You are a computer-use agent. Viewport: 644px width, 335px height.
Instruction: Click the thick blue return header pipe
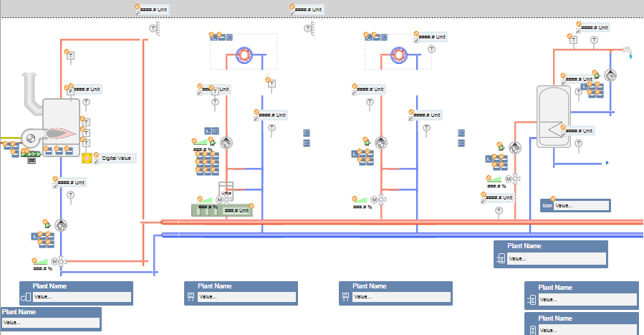(401, 234)
